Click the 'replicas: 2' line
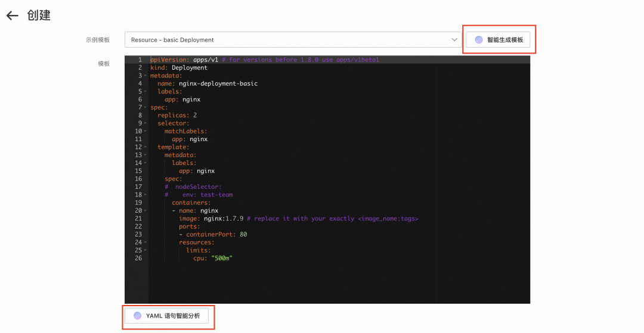 [177, 115]
